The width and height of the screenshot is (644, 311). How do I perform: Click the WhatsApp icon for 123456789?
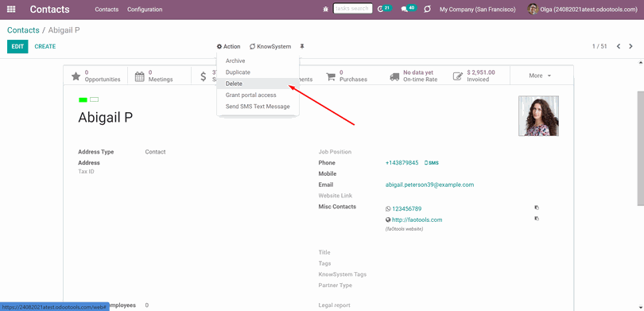[388, 209]
